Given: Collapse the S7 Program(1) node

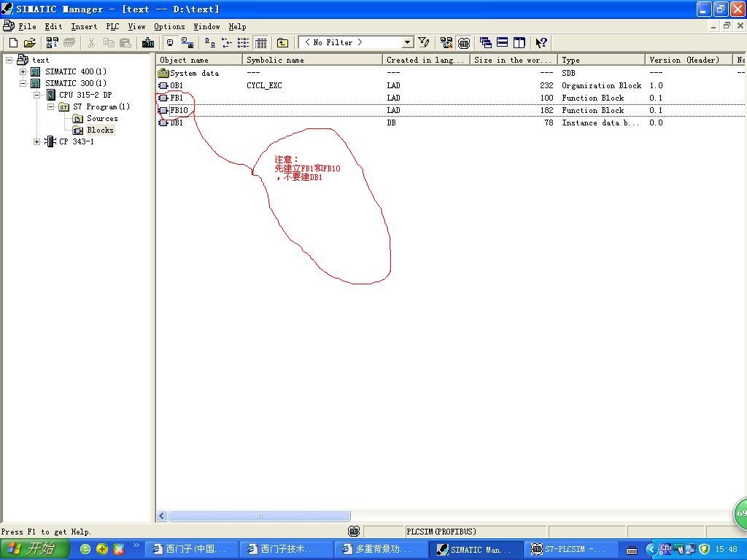Looking at the screenshot, I should coord(50,106).
